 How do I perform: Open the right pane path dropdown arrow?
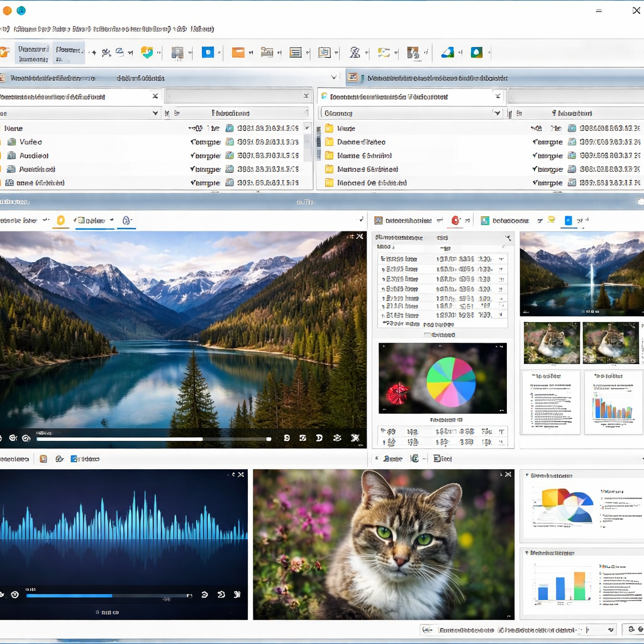pyautogui.click(x=497, y=96)
